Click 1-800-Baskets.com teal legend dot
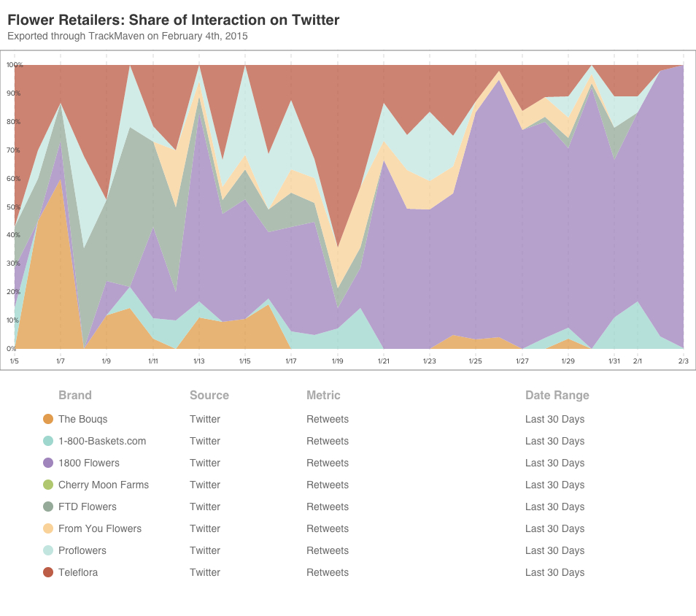 click(x=48, y=441)
